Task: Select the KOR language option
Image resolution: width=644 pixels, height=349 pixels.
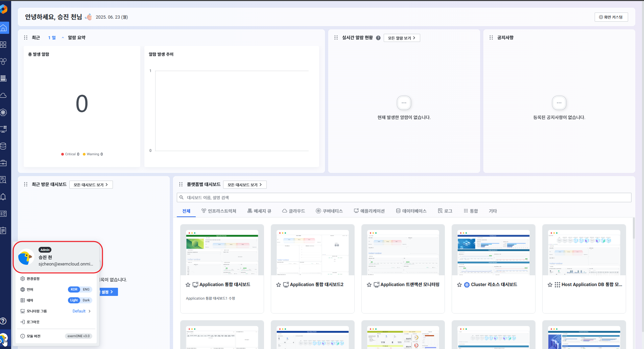Action: click(74, 289)
